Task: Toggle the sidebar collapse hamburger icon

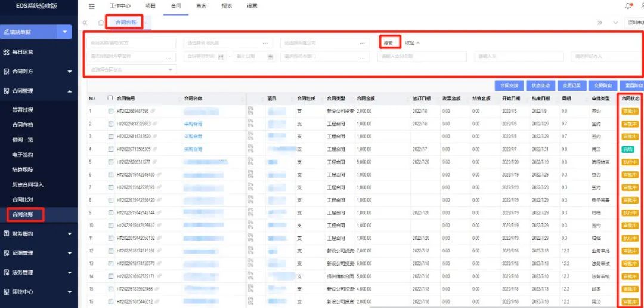Action: tap(92, 6)
